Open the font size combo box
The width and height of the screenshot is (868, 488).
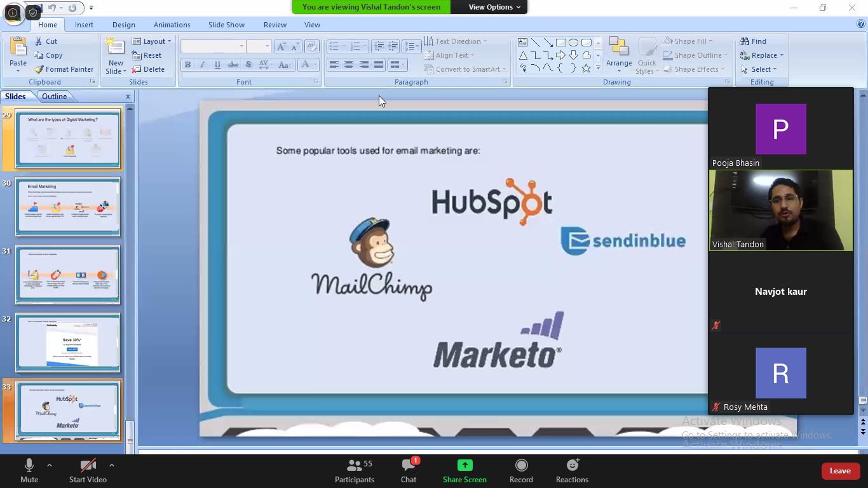(x=259, y=46)
